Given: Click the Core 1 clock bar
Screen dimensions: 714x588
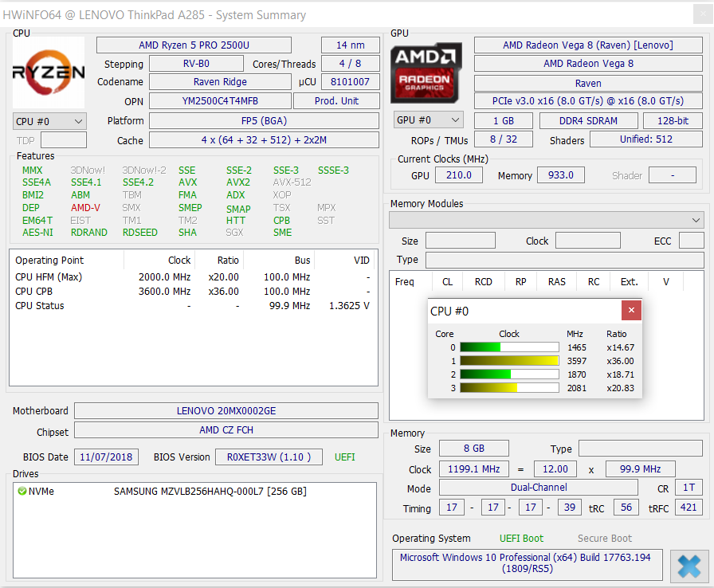Looking at the screenshot, I should pos(509,361).
